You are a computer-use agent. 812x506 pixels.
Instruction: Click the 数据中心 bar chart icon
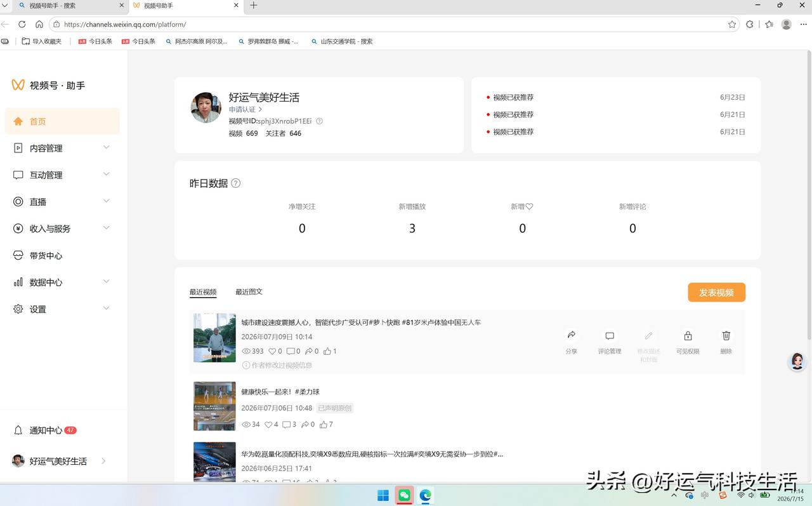[x=18, y=282]
